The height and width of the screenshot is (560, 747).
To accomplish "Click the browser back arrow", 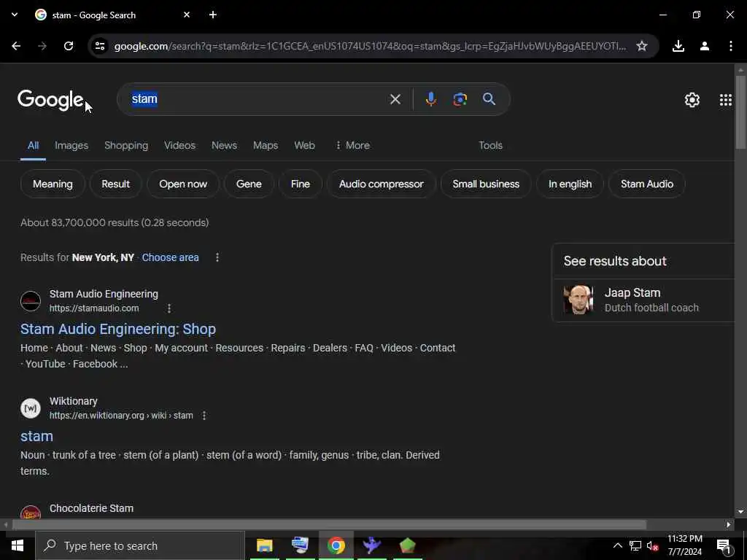I will click(16, 46).
